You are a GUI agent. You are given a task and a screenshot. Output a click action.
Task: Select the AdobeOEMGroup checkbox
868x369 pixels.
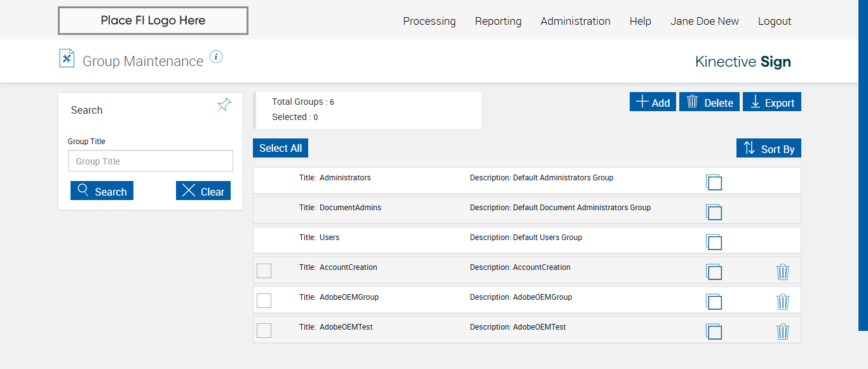[264, 300]
